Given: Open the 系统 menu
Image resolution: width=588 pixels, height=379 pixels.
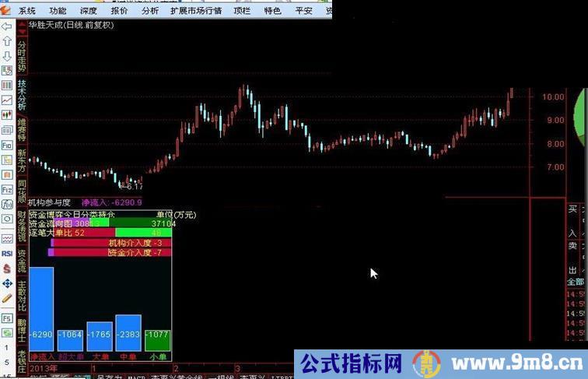Looking at the screenshot, I should point(27,11).
